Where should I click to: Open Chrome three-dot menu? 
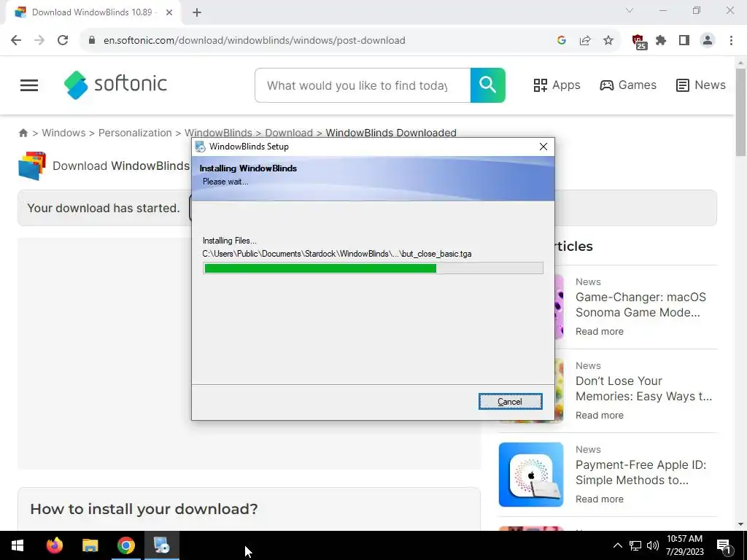[731, 41]
